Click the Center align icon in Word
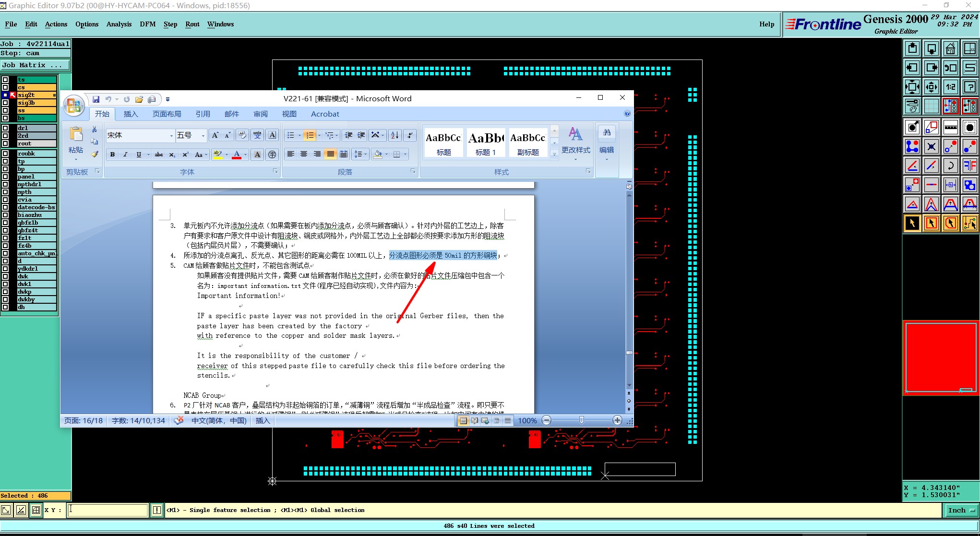 click(304, 154)
